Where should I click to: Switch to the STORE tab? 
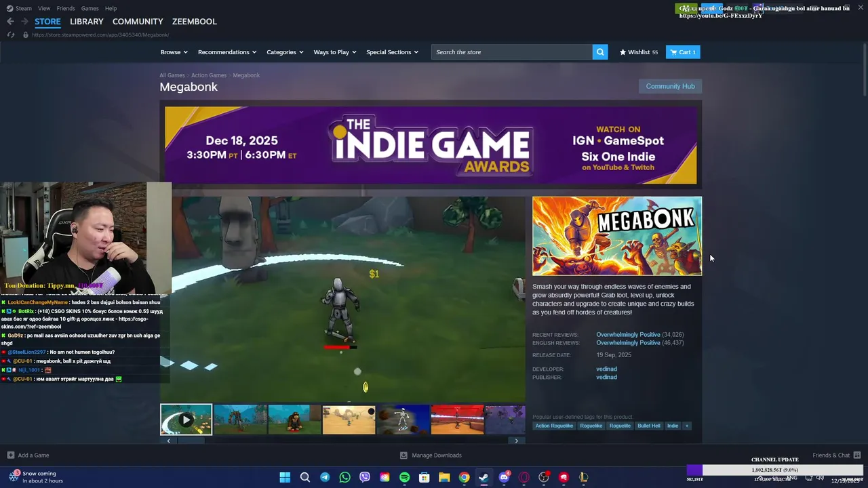47,22
